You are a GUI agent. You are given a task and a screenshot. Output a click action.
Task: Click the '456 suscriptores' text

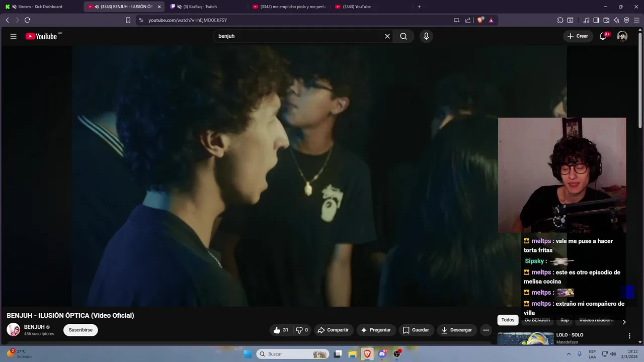point(39,334)
